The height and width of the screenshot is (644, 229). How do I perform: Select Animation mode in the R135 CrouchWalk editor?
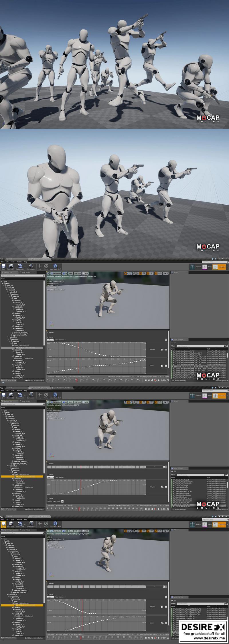(x=220, y=267)
